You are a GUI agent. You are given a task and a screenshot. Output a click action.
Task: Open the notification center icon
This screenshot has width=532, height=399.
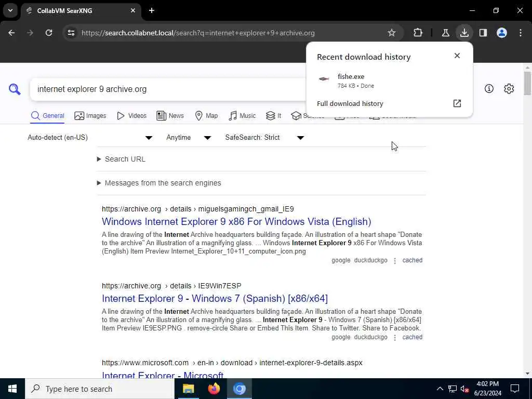point(515,389)
